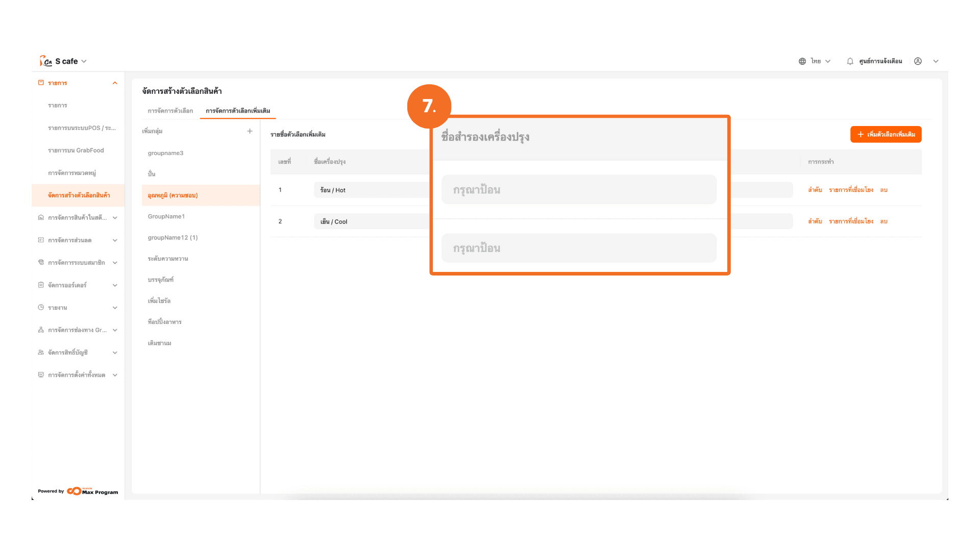The image size is (980, 551).
Task: Switch to การจัดการตัวเลือก tab
Action: coord(170,111)
